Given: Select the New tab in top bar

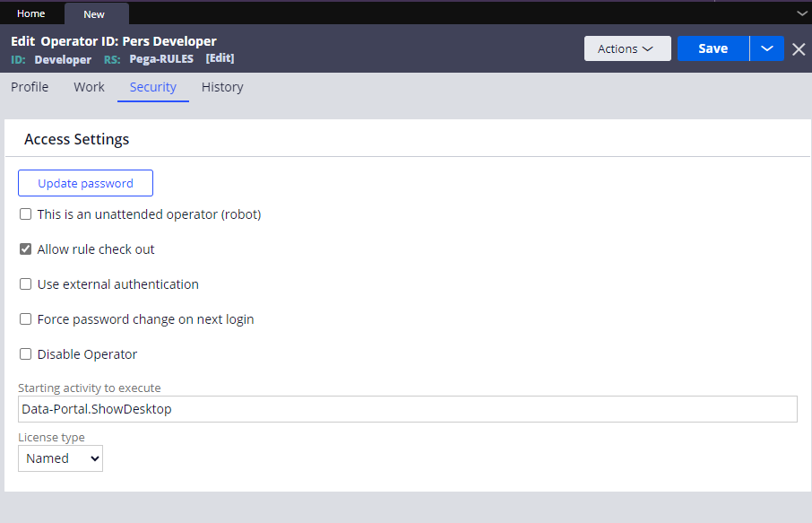Looking at the screenshot, I should 94,14.
